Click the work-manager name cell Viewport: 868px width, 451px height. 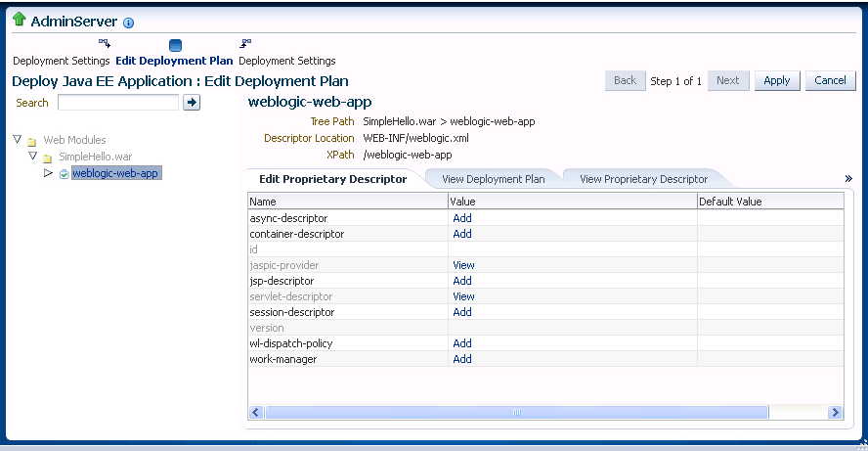(x=348, y=359)
